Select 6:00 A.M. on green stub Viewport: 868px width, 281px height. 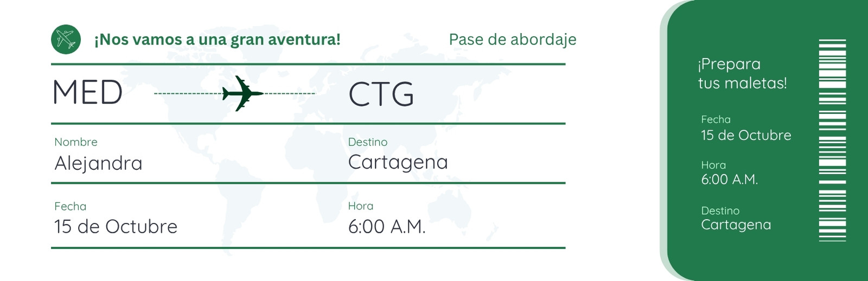[729, 180]
